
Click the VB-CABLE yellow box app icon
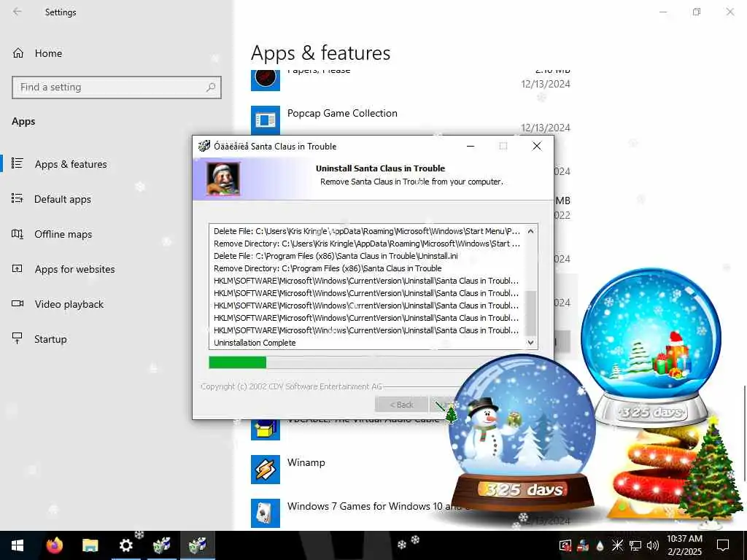coord(266,429)
